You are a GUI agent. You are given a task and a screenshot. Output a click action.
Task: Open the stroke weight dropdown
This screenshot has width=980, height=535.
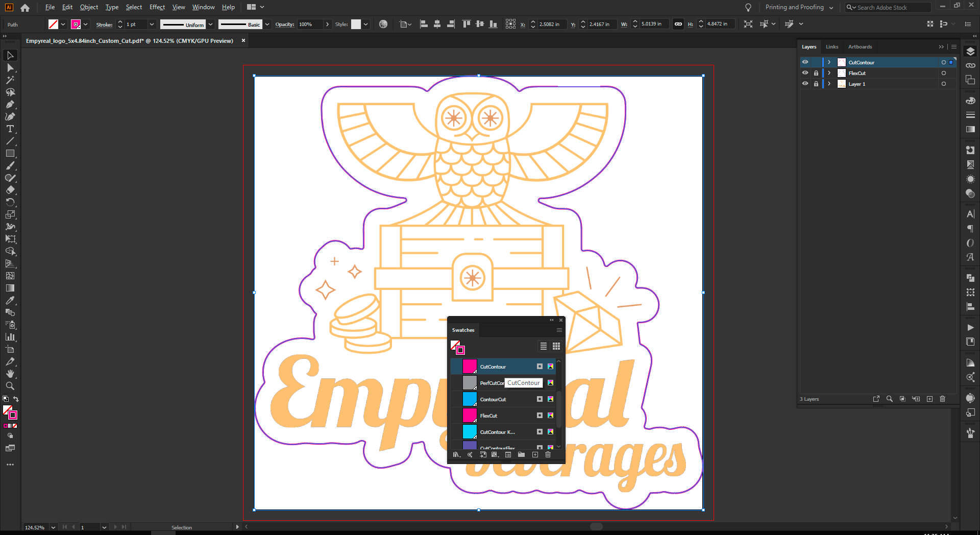[x=152, y=24]
